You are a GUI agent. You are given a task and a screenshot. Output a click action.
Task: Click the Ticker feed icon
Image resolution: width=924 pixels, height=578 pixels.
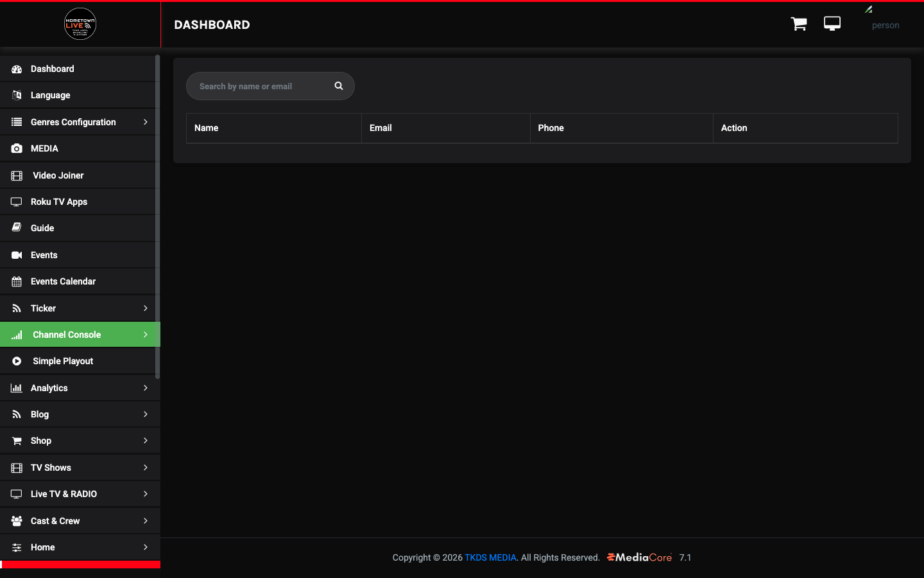click(x=17, y=308)
